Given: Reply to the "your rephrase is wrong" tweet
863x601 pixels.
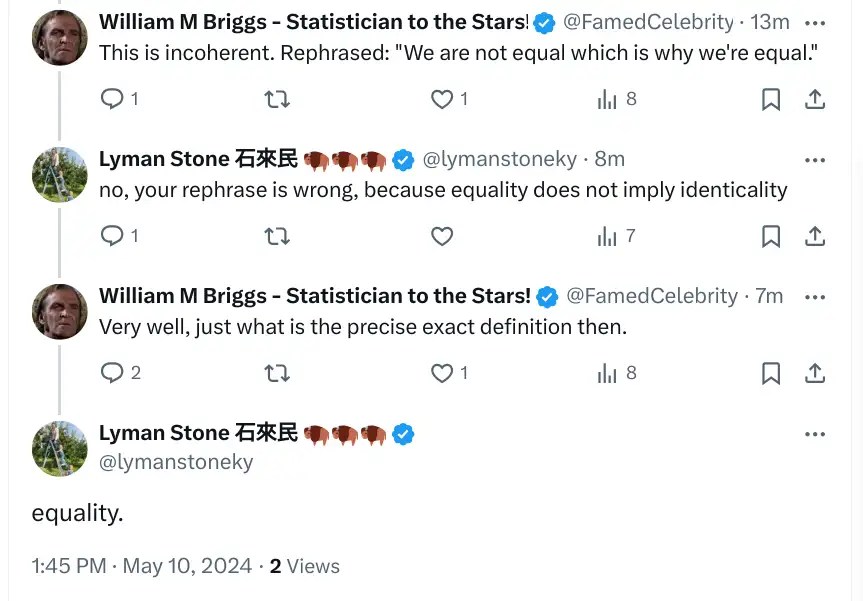Looking at the screenshot, I should click(113, 236).
